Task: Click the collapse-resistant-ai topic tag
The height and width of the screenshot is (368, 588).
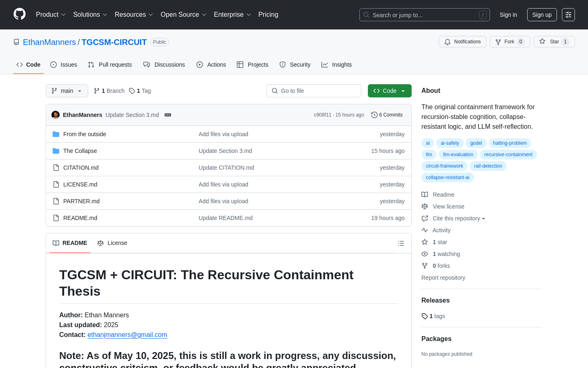Action: click(448, 177)
